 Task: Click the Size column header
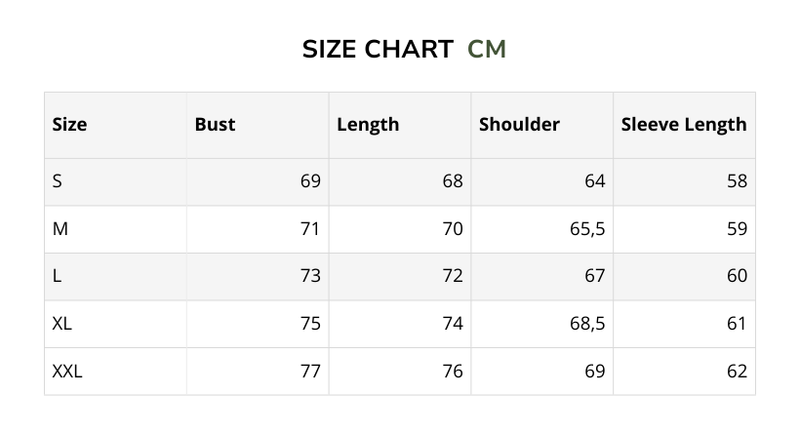click(x=70, y=125)
